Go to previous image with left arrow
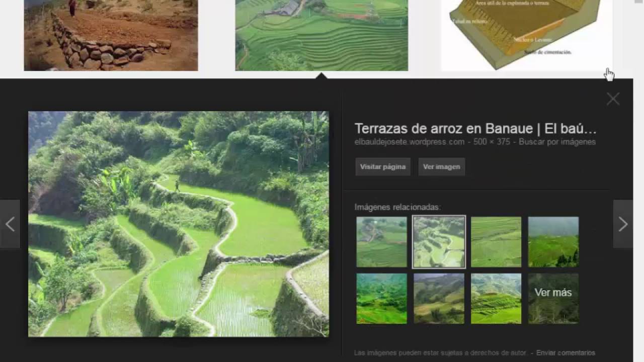 (x=10, y=224)
